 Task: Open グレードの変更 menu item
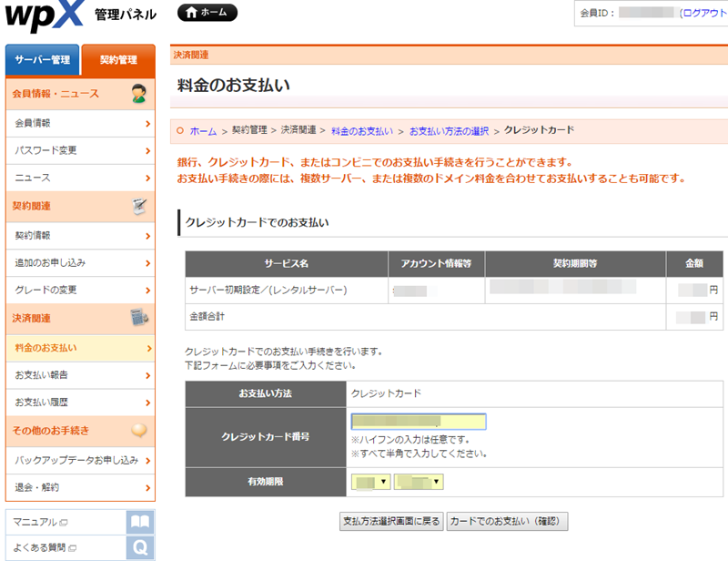[x=80, y=290]
